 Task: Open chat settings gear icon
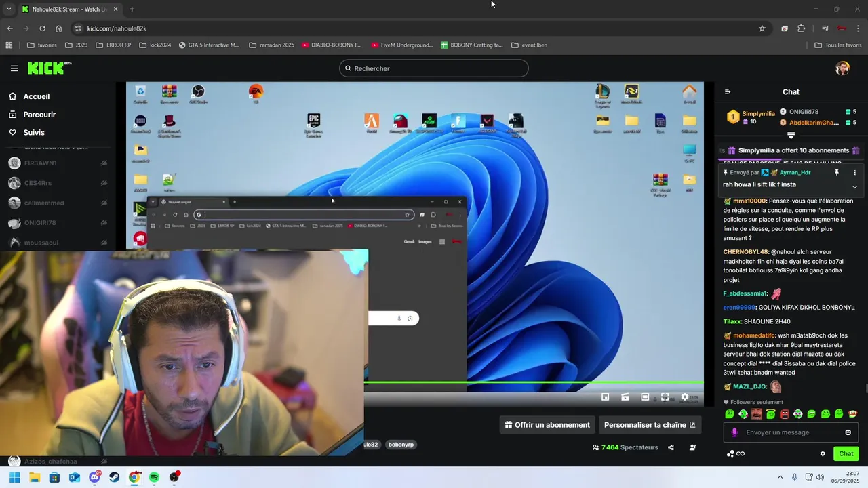click(823, 454)
